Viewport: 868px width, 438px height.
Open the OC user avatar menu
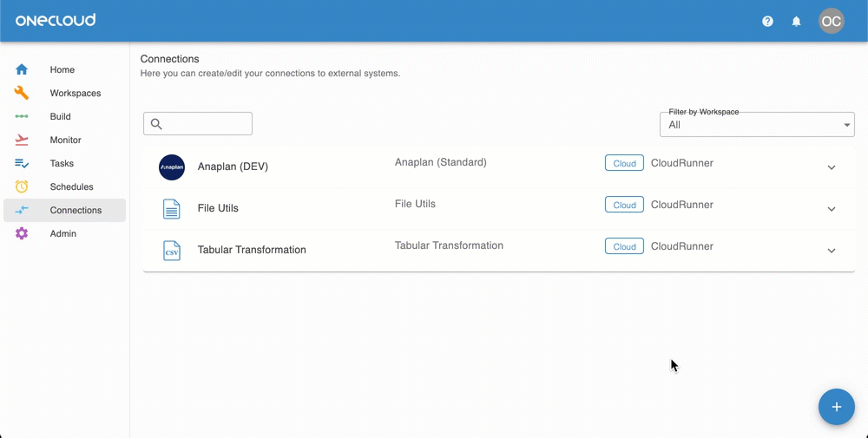point(831,21)
